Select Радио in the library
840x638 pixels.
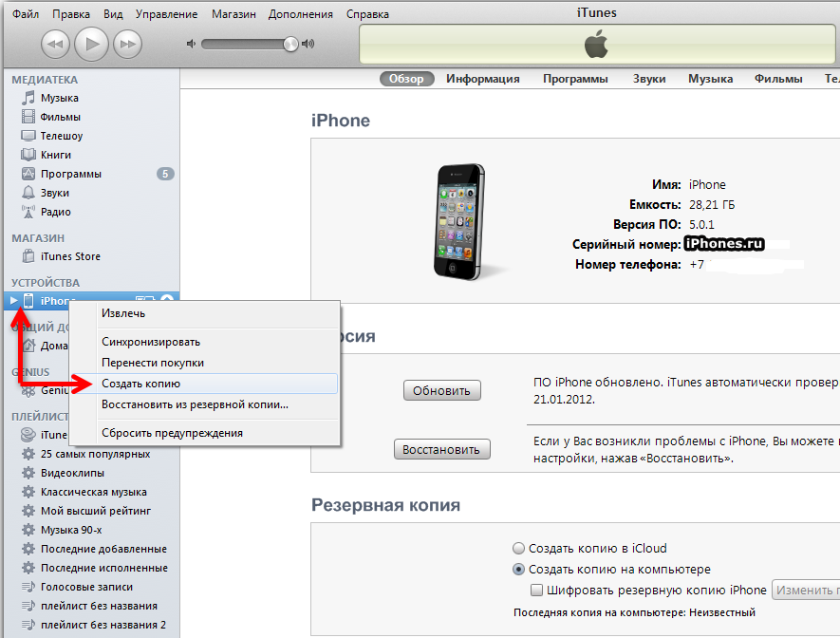click(x=56, y=212)
